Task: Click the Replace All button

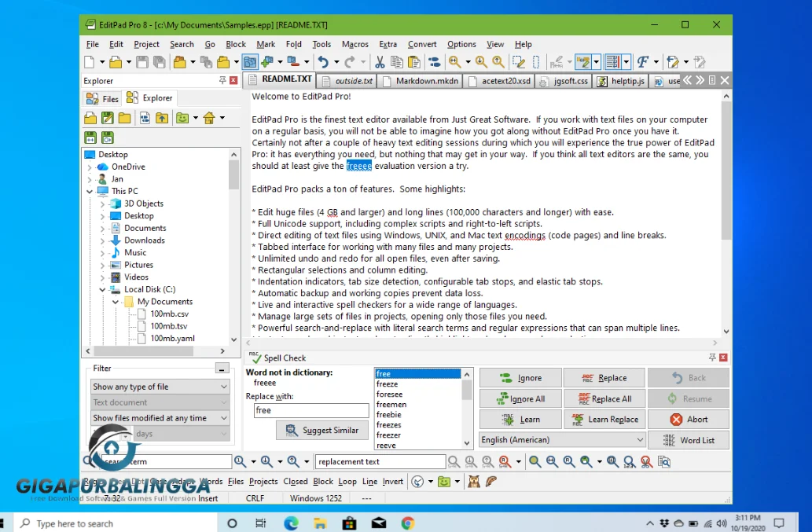Action: pyautogui.click(x=604, y=399)
